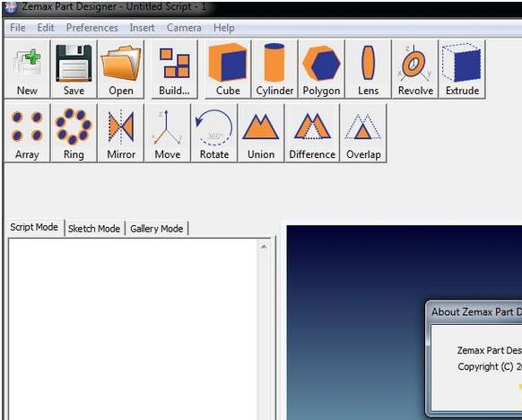Open a file with the Open folder icon
The image size is (522, 420).
point(121,69)
